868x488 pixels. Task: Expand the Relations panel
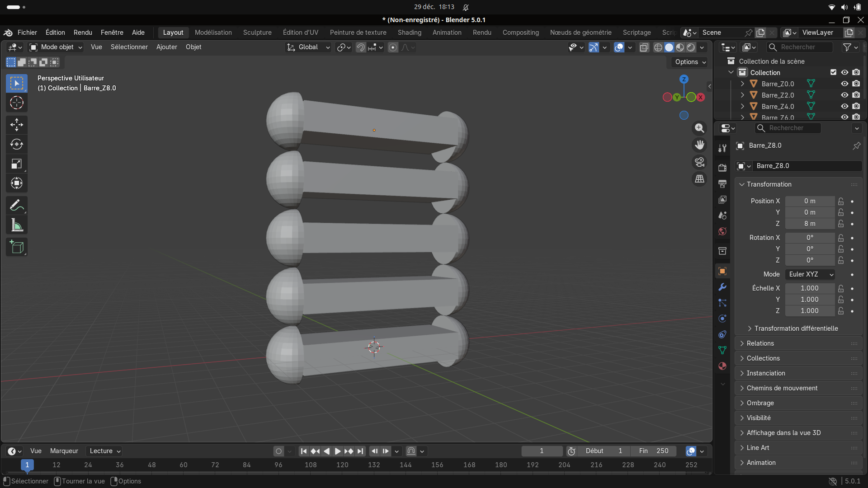760,343
